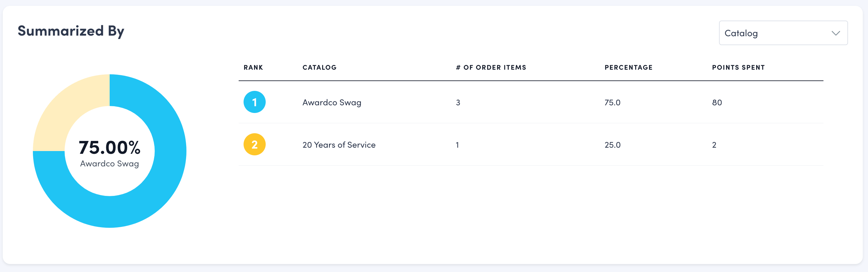Click the Percentage column header
The height and width of the screenshot is (272, 868).
coord(628,67)
